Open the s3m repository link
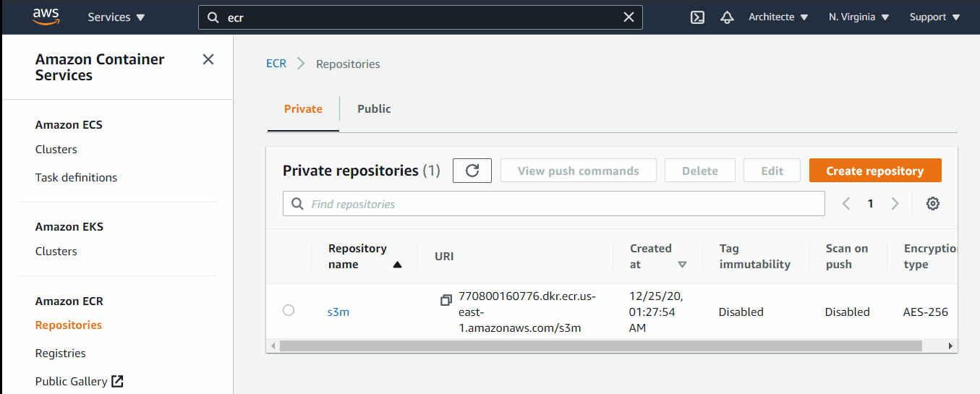Image resolution: width=980 pixels, height=394 pixels. click(x=338, y=312)
